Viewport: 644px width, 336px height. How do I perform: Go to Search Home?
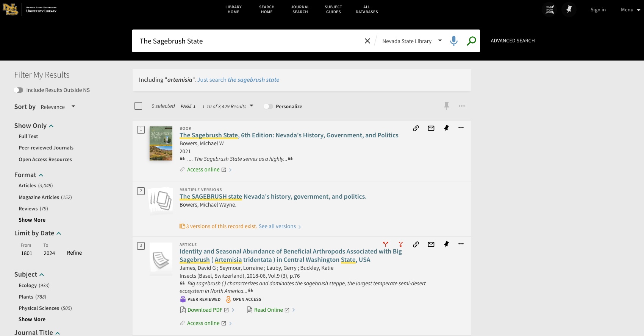point(267,9)
